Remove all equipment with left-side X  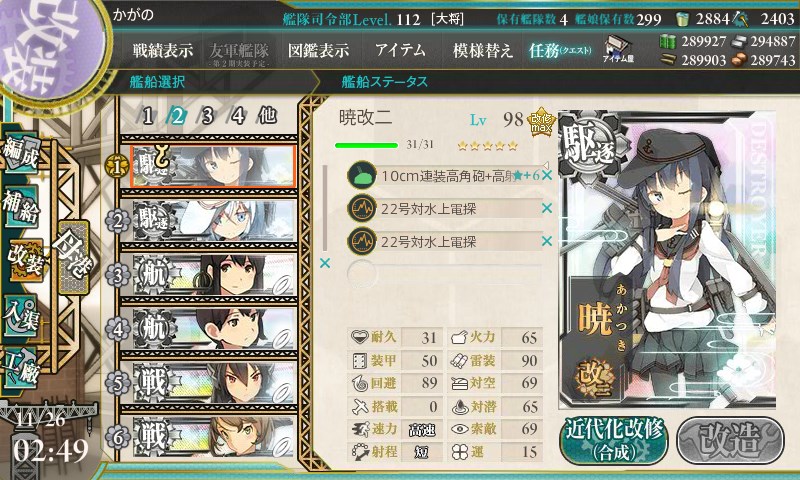point(324,263)
